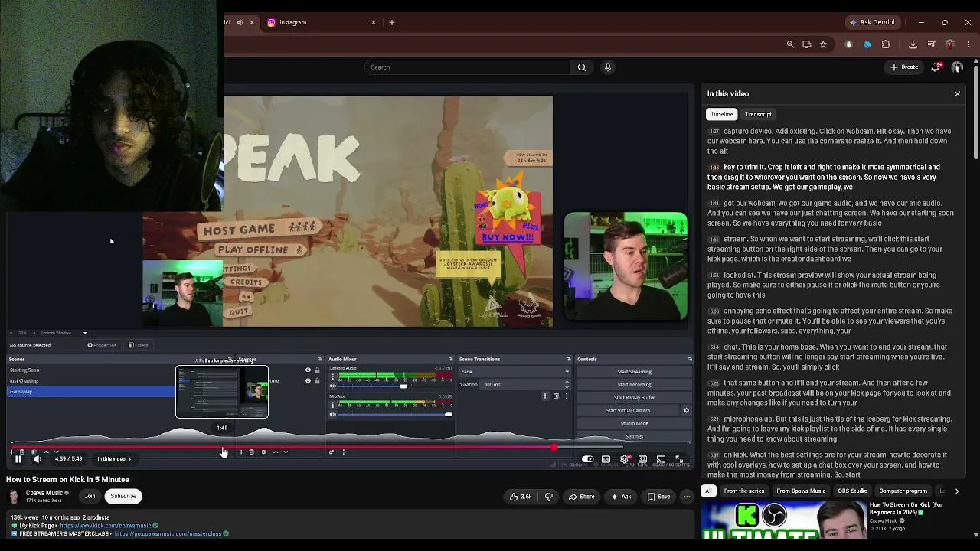Open the Controls panel dock menu
Image resolution: width=980 pixels, height=551 pixels.
[x=690, y=359]
